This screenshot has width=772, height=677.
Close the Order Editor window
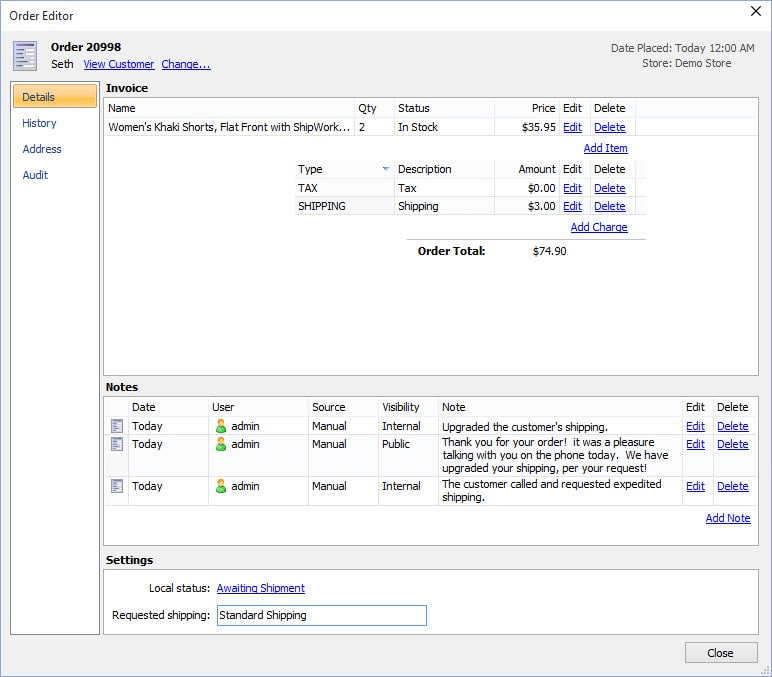coord(754,12)
